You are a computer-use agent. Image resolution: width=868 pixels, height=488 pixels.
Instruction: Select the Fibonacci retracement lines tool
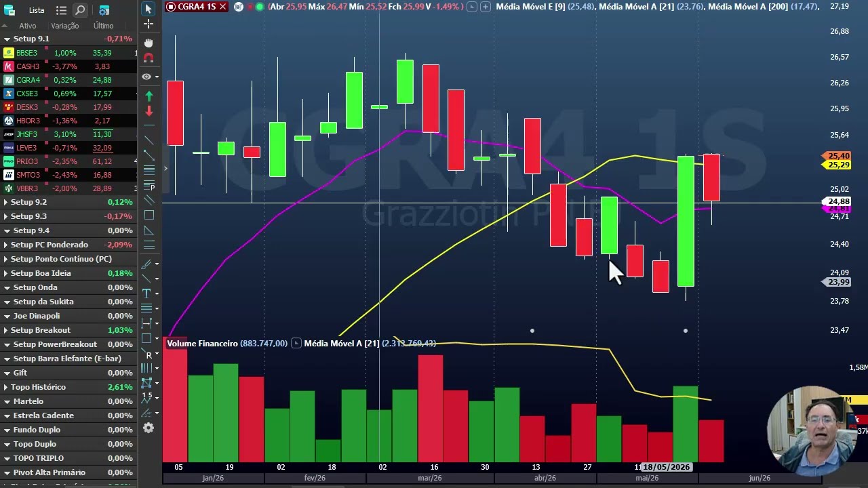tap(149, 169)
